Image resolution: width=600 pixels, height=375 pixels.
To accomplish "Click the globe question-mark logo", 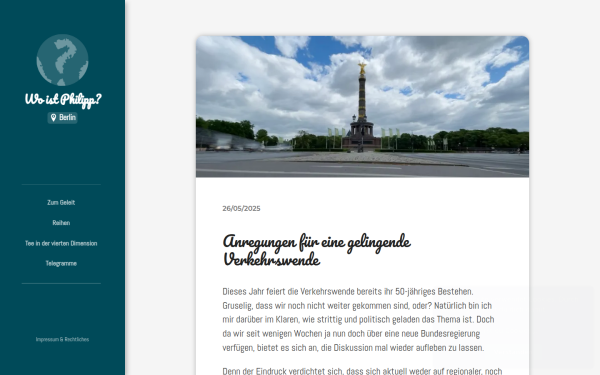I will [x=62, y=60].
